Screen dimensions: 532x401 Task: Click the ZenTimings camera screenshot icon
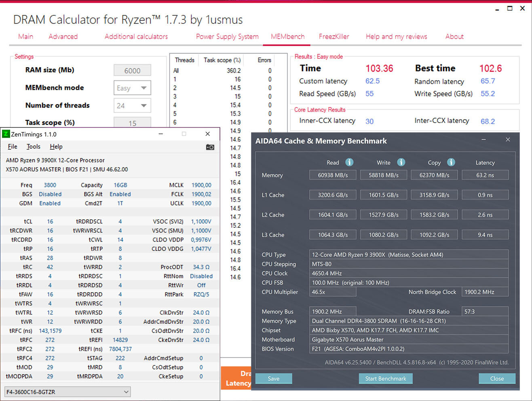[x=210, y=147]
